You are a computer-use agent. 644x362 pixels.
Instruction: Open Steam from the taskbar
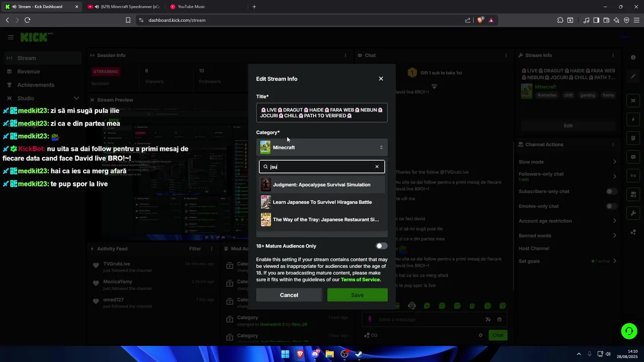point(359,354)
